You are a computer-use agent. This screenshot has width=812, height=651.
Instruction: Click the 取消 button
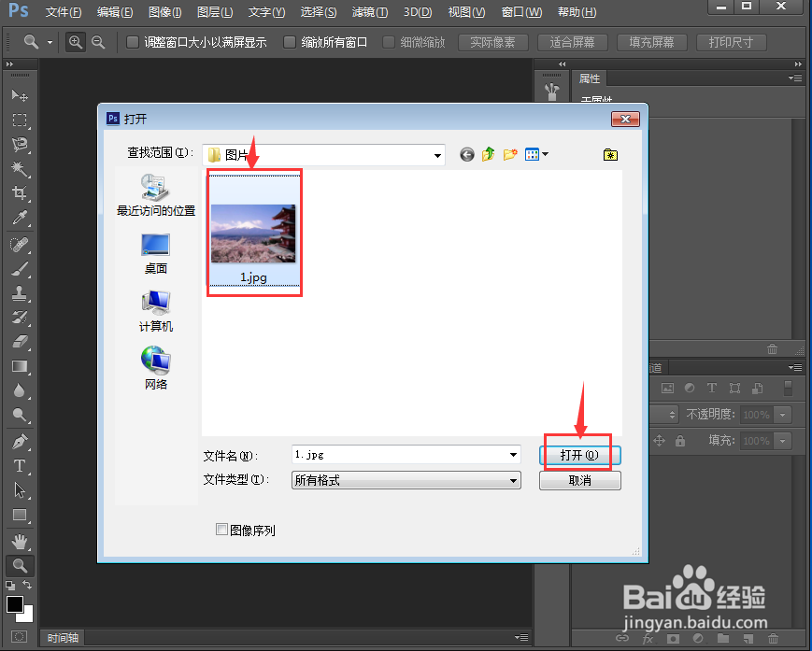coord(579,480)
